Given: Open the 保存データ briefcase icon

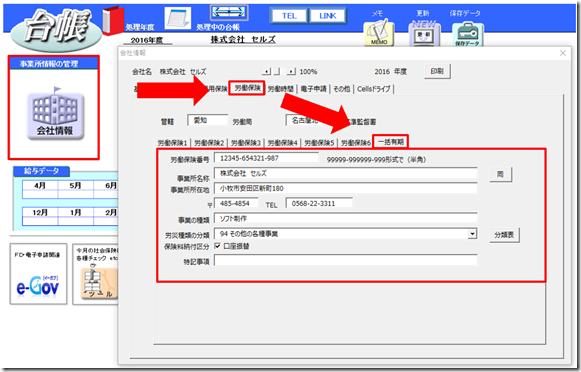Looking at the screenshot, I should [x=468, y=34].
